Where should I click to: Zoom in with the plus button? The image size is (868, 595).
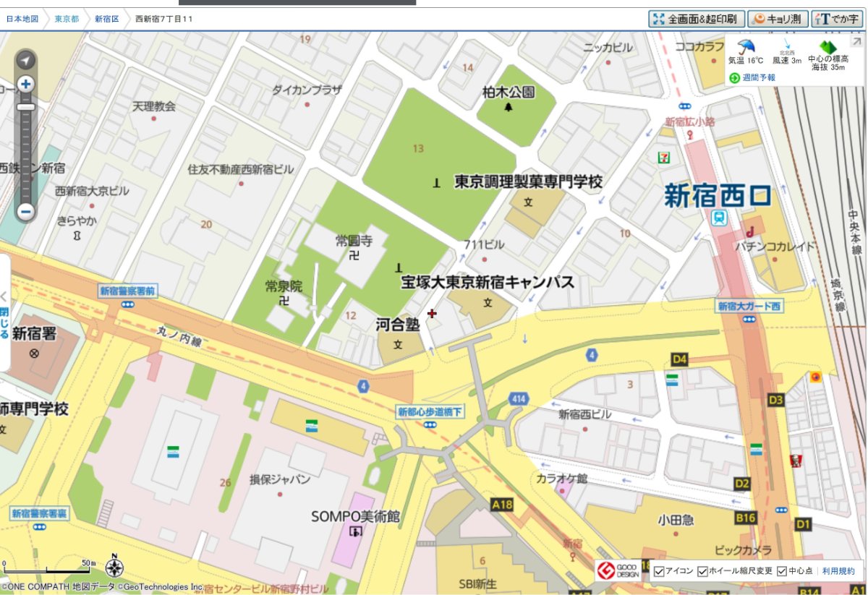26,84
